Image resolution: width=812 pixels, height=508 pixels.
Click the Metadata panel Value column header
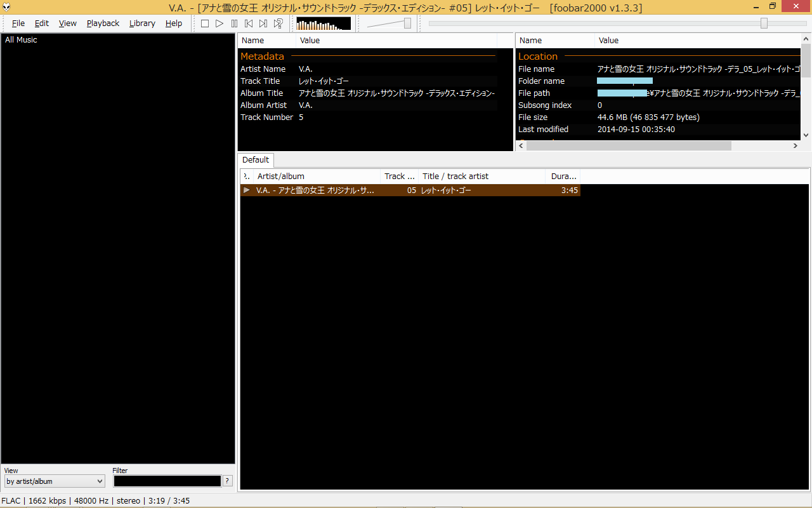click(396, 41)
